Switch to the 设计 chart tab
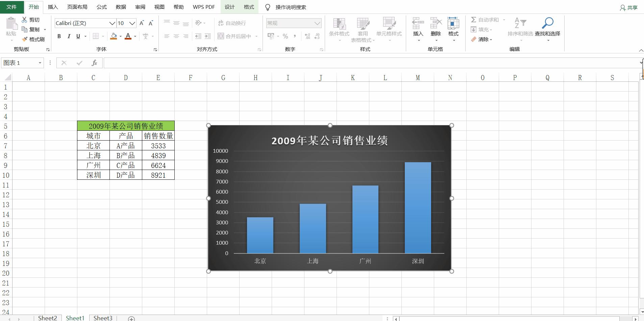The width and height of the screenshot is (644, 321). (229, 7)
